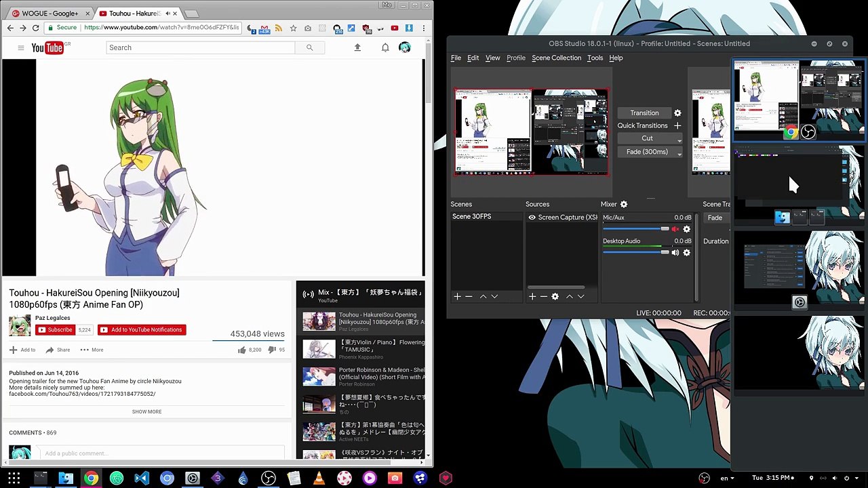Click the YouTube search magnifier button
The height and width of the screenshot is (488, 868).
pos(309,47)
